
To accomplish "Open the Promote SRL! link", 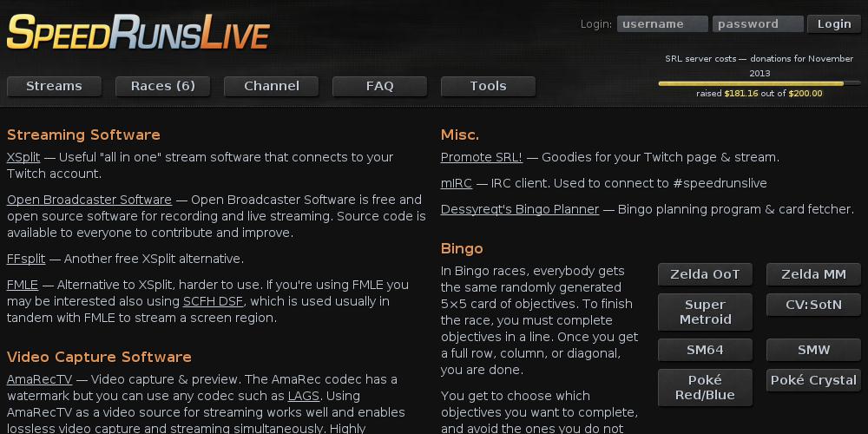I will tap(482, 157).
